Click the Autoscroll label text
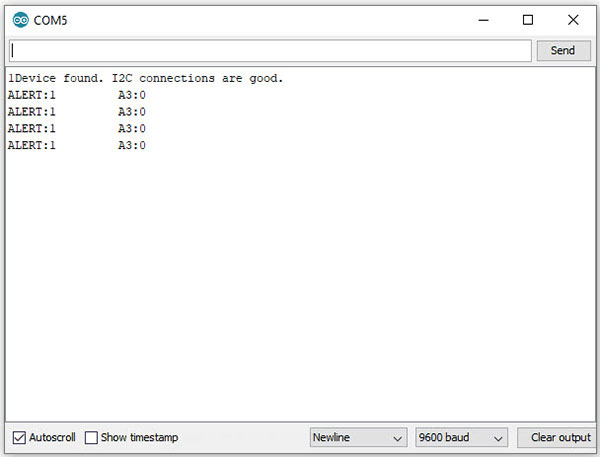The height and width of the screenshot is (457, 600). (x=52, y=437)
